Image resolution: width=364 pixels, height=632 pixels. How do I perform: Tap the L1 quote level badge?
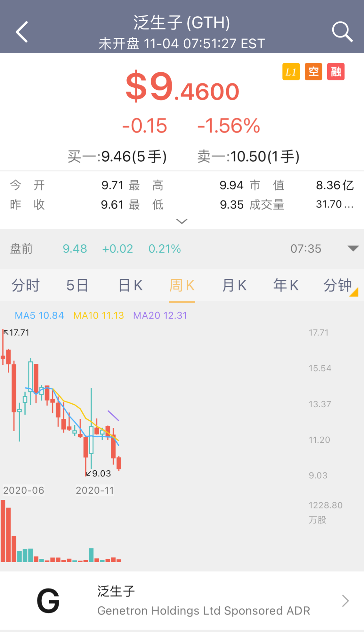pyautogui.click(x=291, y=72)
